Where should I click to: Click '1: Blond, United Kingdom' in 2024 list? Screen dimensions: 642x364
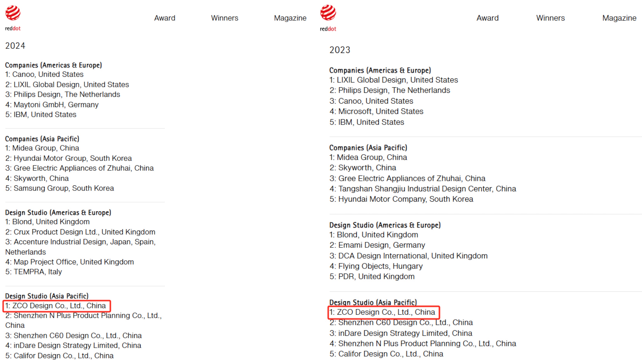(47, 222)
